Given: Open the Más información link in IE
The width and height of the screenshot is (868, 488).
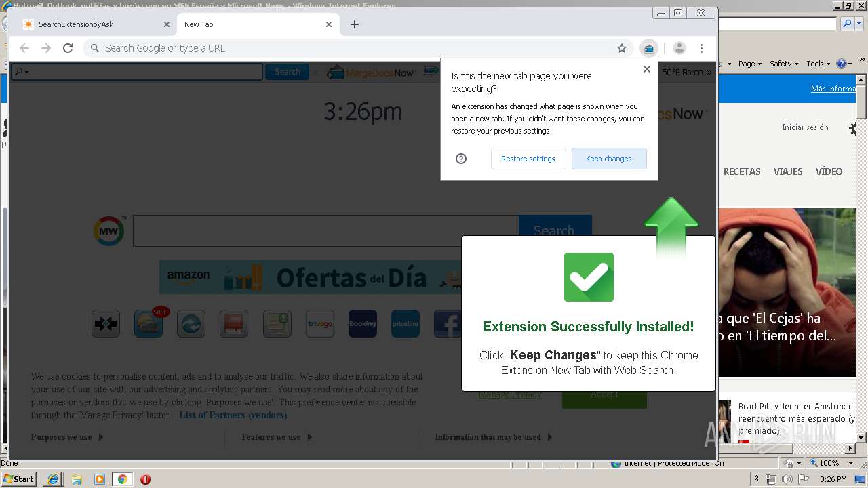Looking at the screenshot, I should pos(833,89).
